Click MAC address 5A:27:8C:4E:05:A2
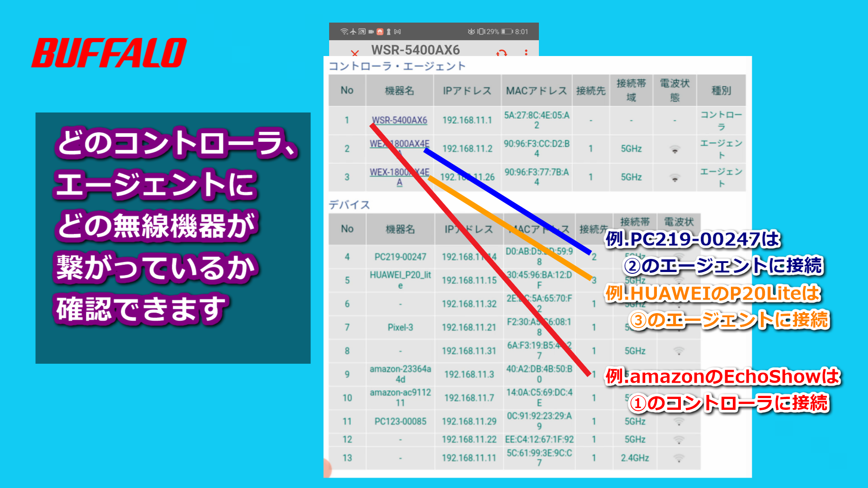The image size is (868, 488). click(x=537, y=120)
